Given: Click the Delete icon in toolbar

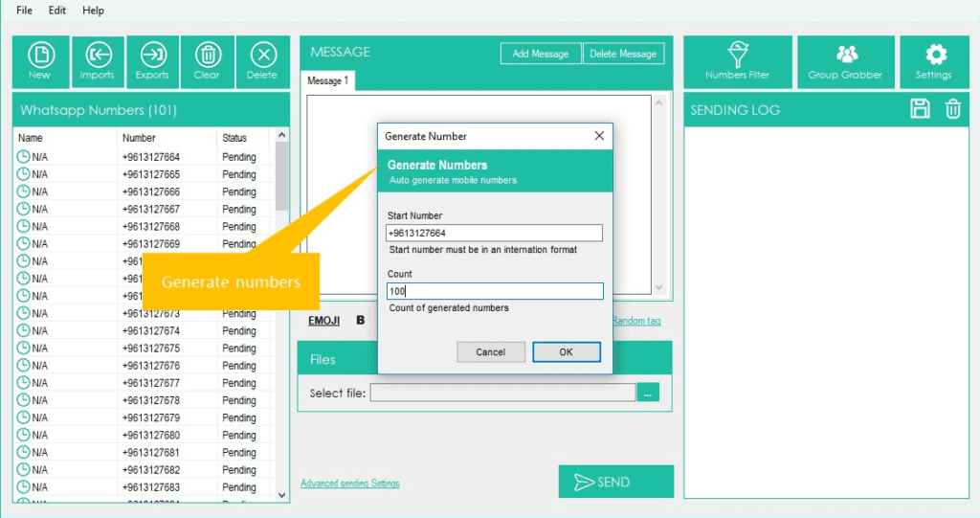Looking at the screenshot, I should (262, 61).
